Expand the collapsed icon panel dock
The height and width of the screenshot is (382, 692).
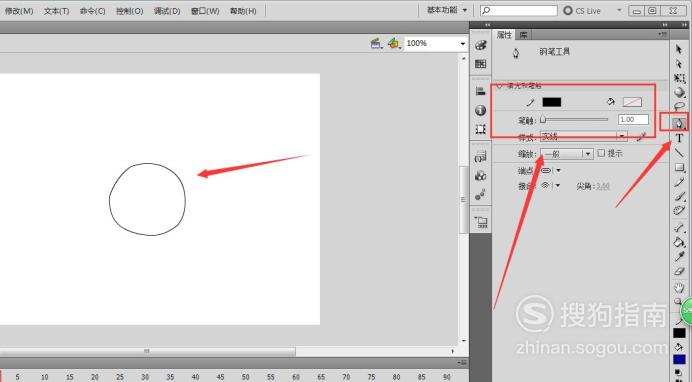point(487,25)
